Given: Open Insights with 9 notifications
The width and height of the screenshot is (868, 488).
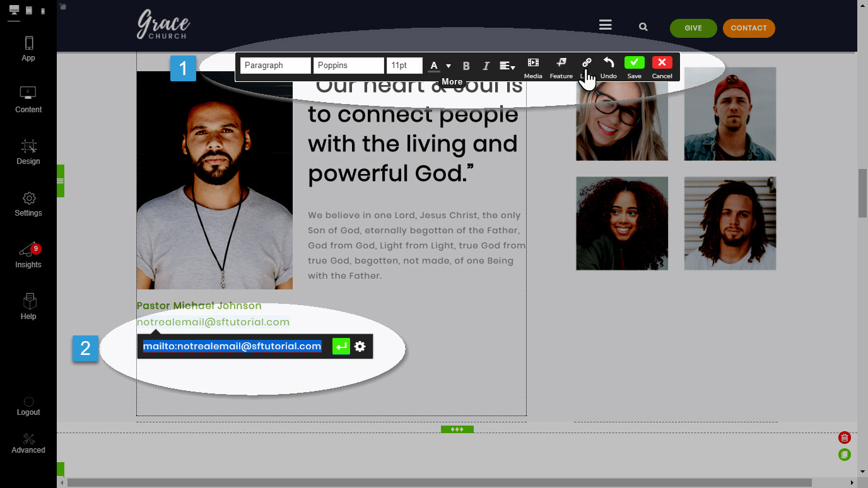Looking at the screenshot, I should tap(28, 256).
